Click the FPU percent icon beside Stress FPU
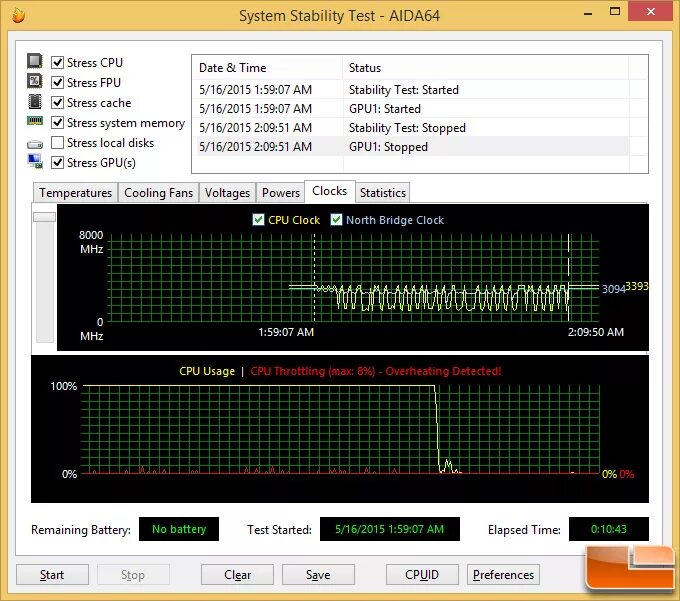Screen dimensions: 680x601 click(x=35, y=81)
